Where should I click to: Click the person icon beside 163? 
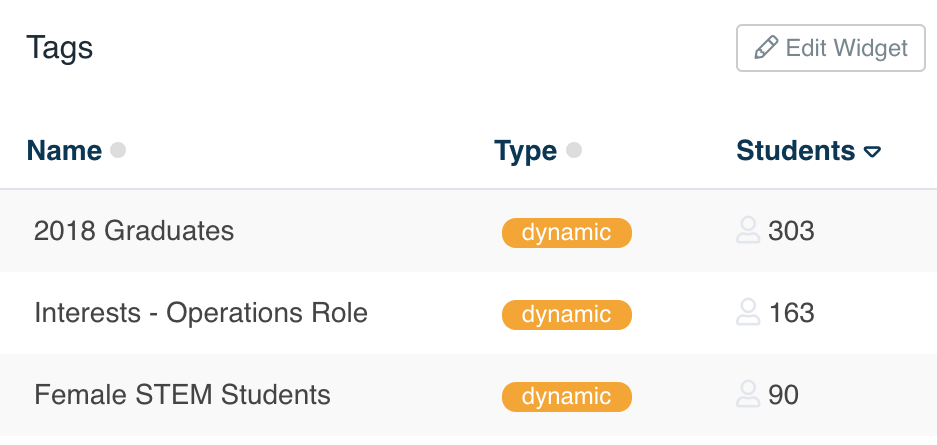point(748,312)
